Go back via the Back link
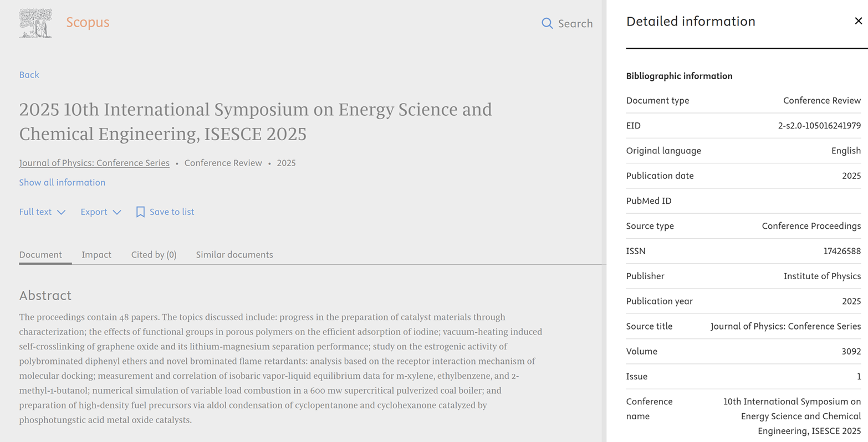Screen dimensions: 868x442 pos(29,75)
